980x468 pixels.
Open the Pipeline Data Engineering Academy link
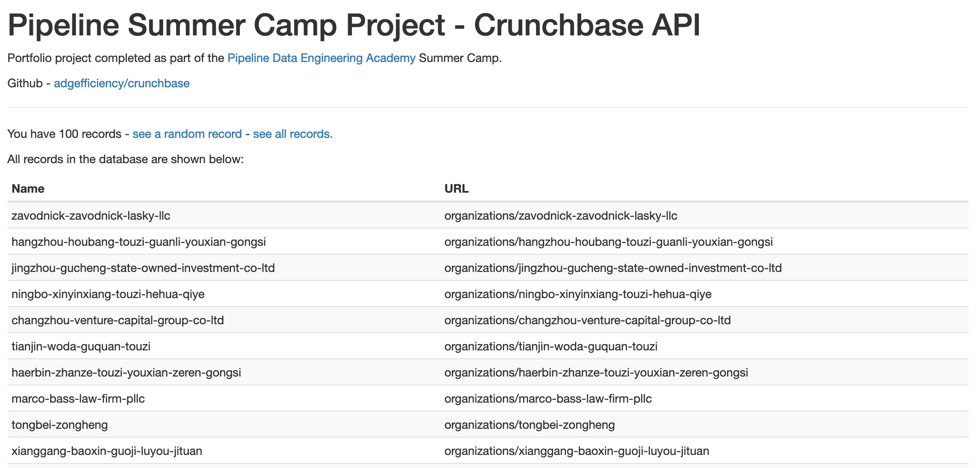click(x=321, y=58)
